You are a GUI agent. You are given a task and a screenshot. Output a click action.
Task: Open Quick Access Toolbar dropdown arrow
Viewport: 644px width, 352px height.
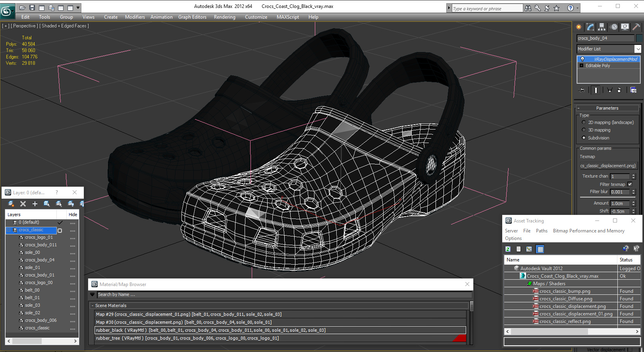tap(78, 8)
